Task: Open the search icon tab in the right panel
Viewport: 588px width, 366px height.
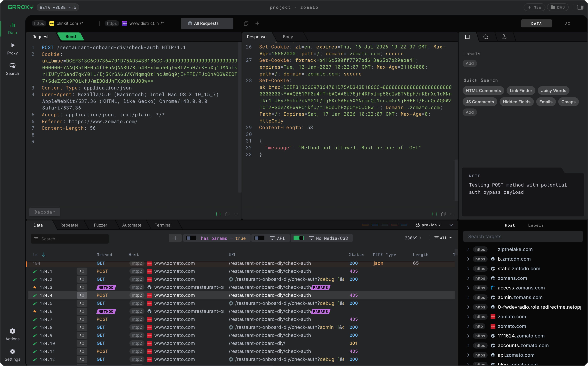Action: pos(486,37)
